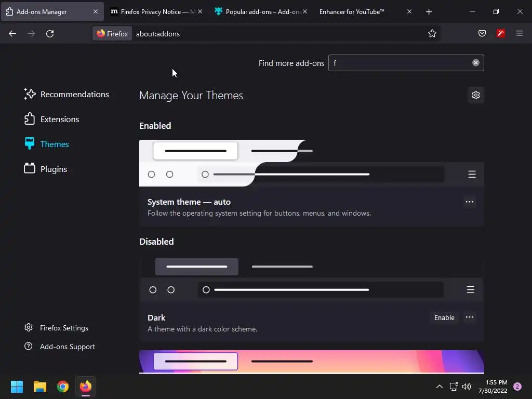The width and height of the screenshot is (532, 399).
Task: Click the System theme — auto title
Action: click(189, 202)
